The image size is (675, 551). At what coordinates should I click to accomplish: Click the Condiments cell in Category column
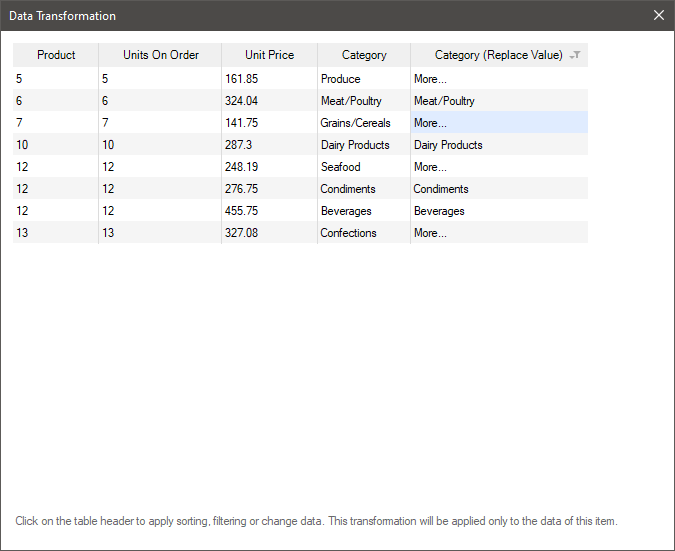tap(348, 189)
